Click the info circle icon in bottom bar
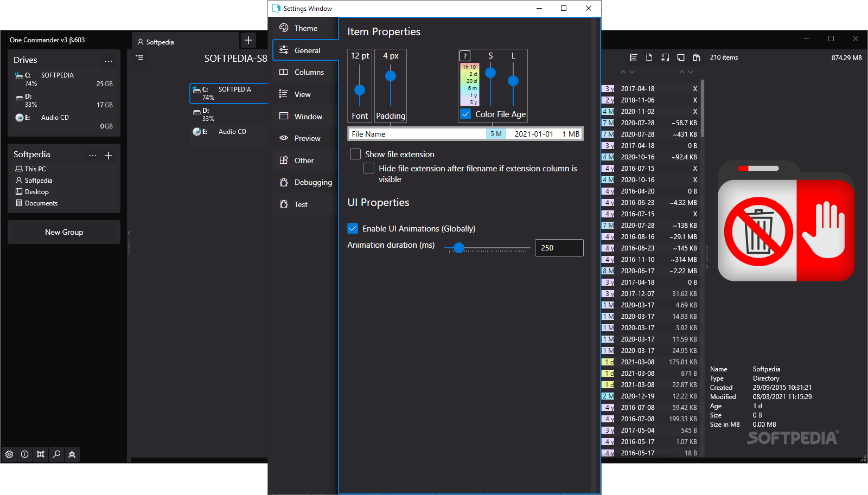The height and width of the screenshot is (495, 868). click(x=25, y=454)
